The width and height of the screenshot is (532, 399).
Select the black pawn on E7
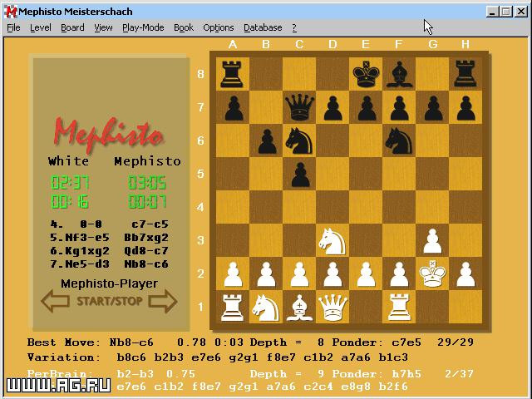367,109
